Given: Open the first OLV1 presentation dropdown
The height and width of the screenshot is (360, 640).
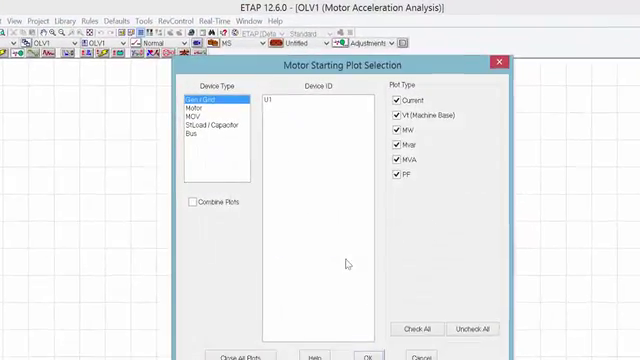Looking at the screenshot, I should coord(75,43).
